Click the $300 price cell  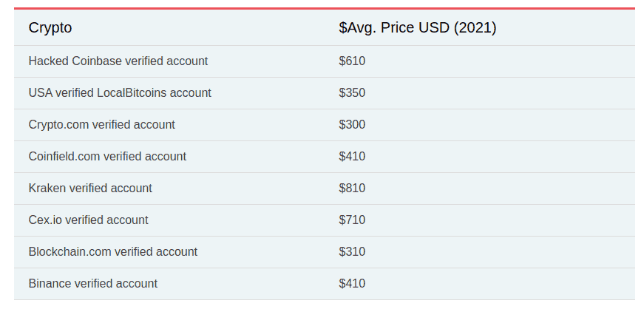352,124
